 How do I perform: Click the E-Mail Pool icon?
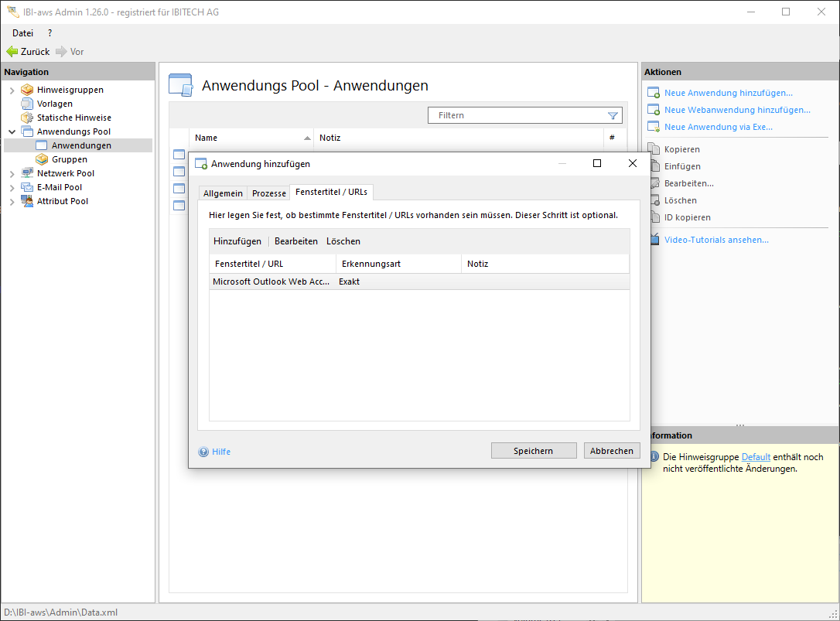click(27, 187)
